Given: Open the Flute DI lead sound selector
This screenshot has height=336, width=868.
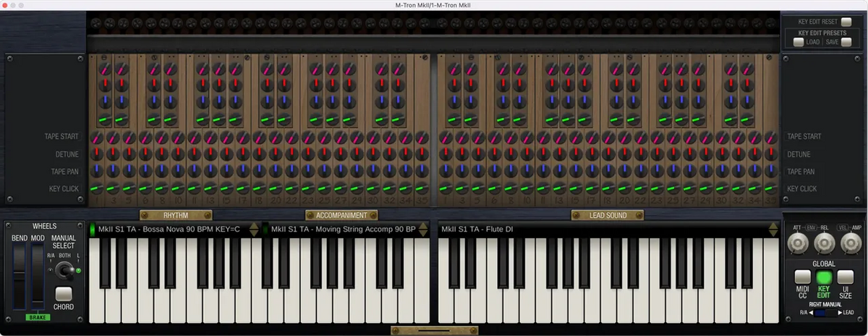Looking at the screenshot, I should (603, 230).
